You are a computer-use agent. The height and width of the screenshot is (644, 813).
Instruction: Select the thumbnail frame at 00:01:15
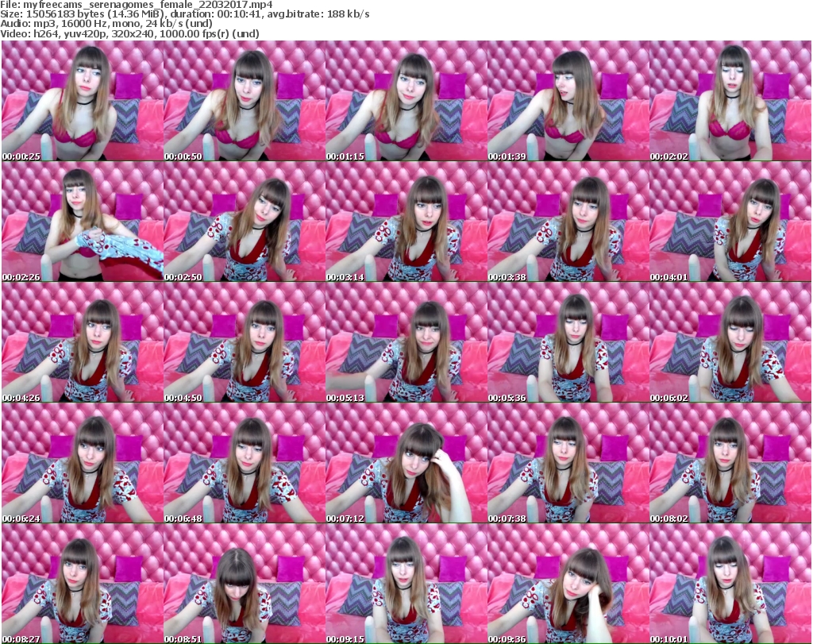[406, 101]
